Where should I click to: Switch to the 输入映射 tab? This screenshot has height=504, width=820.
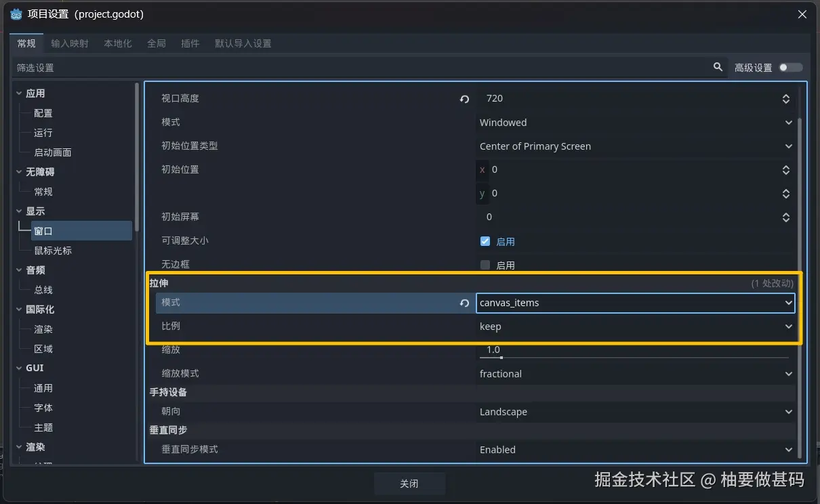[x=70, y=43]
